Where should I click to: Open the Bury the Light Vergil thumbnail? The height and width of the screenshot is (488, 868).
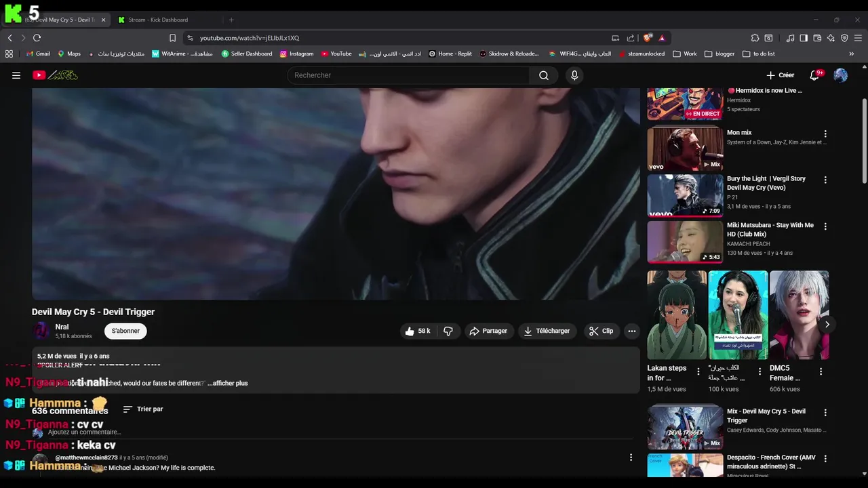(685, 195)
